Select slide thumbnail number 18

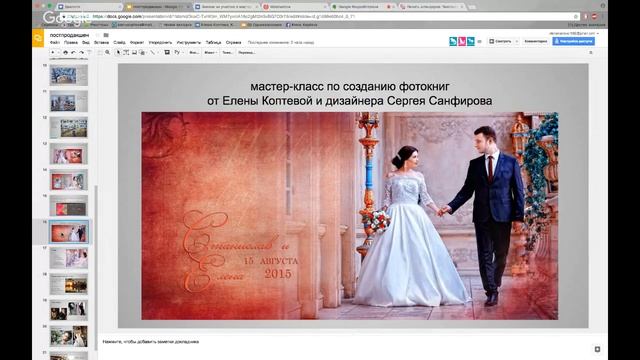[69, 284]
